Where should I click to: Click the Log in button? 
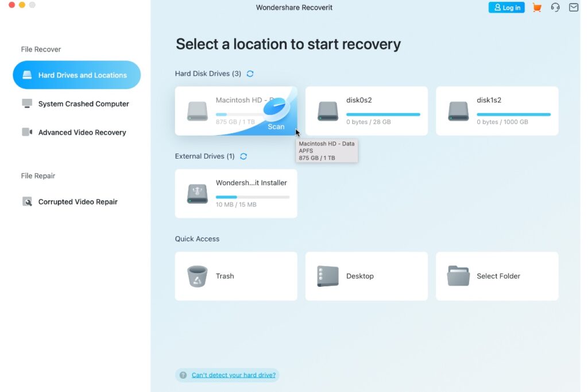[x=506, y=7]
